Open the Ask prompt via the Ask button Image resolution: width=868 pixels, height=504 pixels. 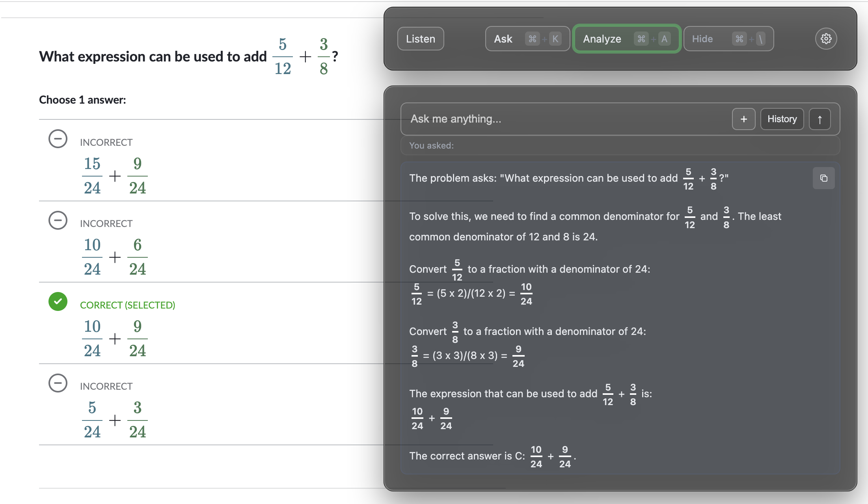pos(503,38)
